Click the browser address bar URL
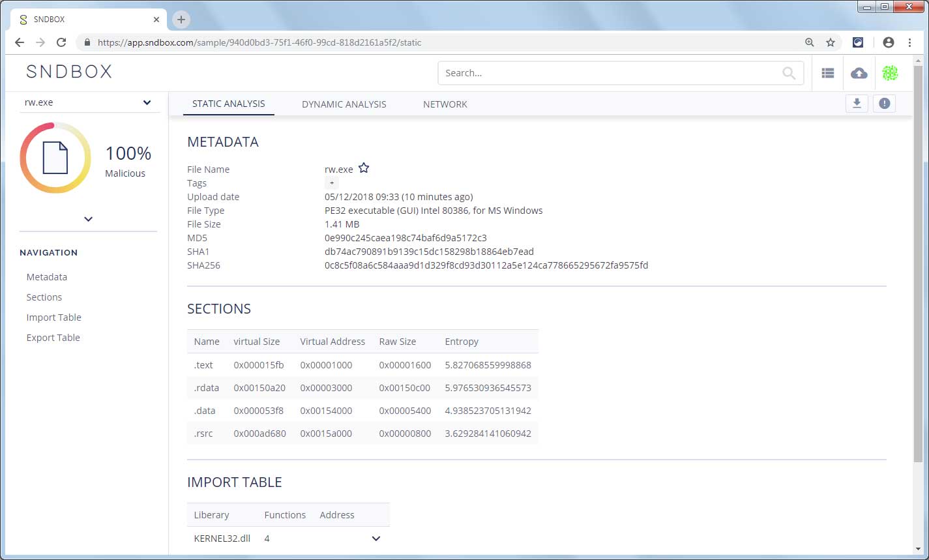Image resolution: width=929 pixels, height=560 pixels. pyautogui.click(x=259, y=42)
